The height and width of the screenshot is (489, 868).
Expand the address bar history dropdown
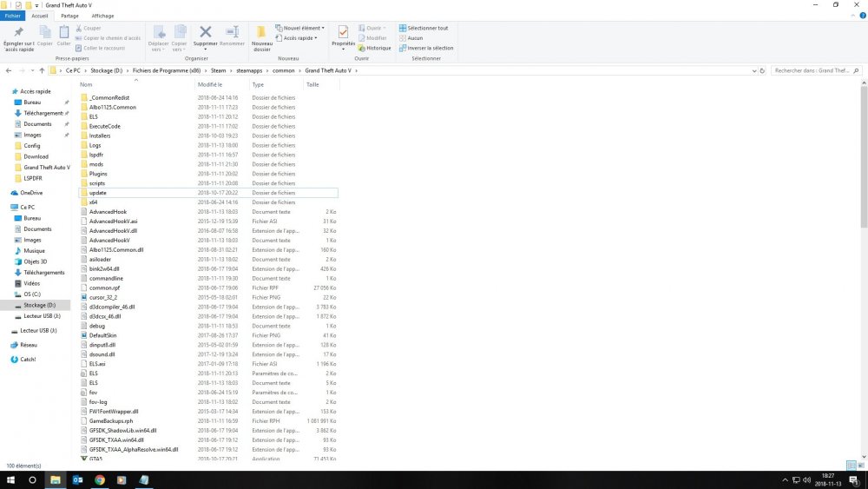[x=754, y=71]
